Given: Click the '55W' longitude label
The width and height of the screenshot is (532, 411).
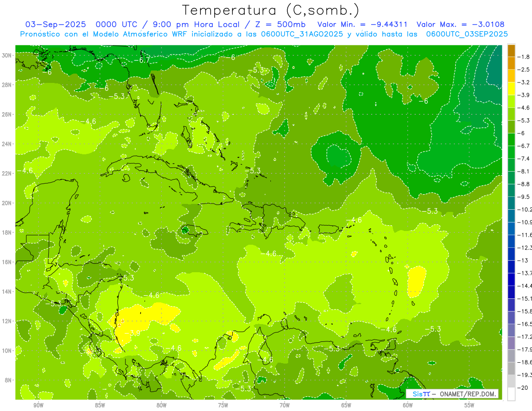Looking at the screenshot, I should coord(469,405).
